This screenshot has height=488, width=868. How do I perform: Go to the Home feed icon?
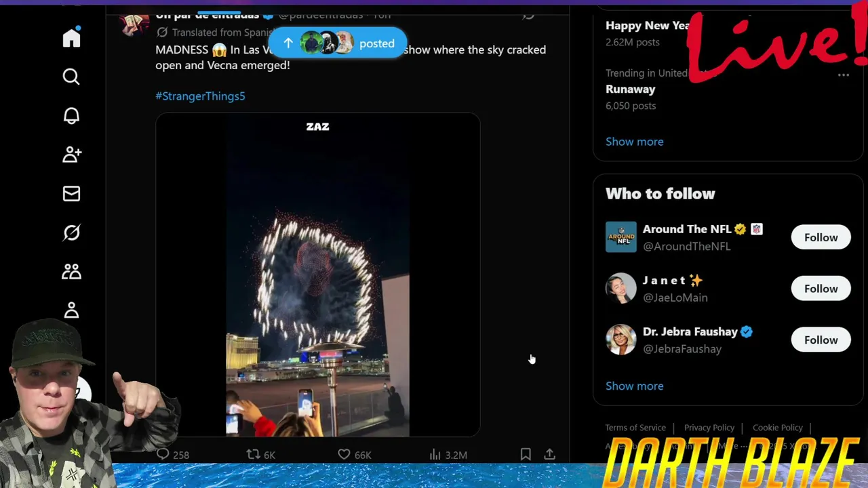pos(71,38)
